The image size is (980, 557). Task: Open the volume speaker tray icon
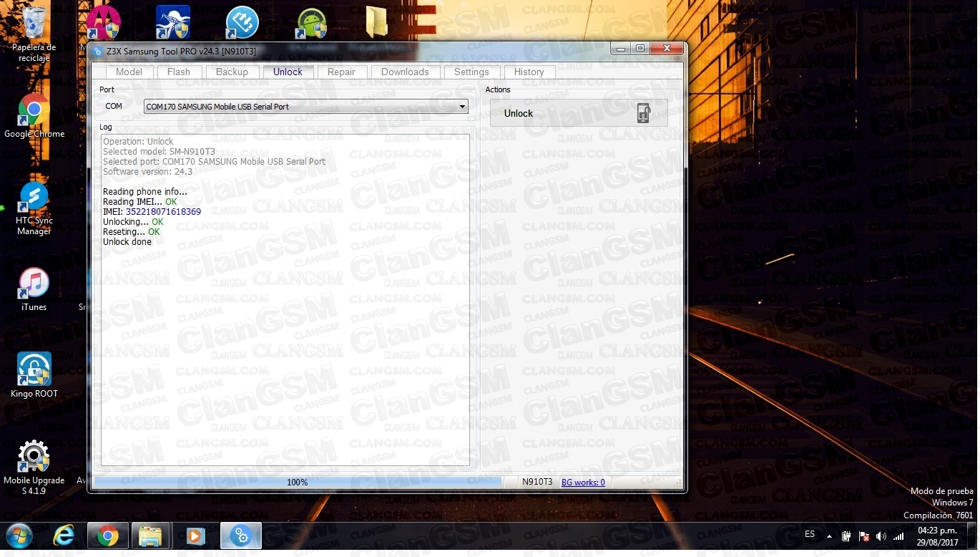coord(881,536)
